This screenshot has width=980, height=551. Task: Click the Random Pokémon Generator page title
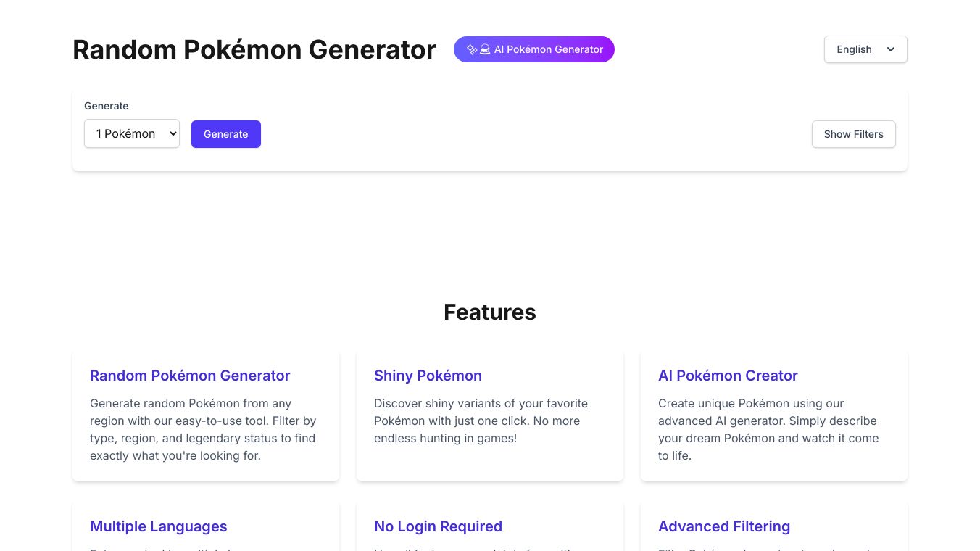point(254,49)
